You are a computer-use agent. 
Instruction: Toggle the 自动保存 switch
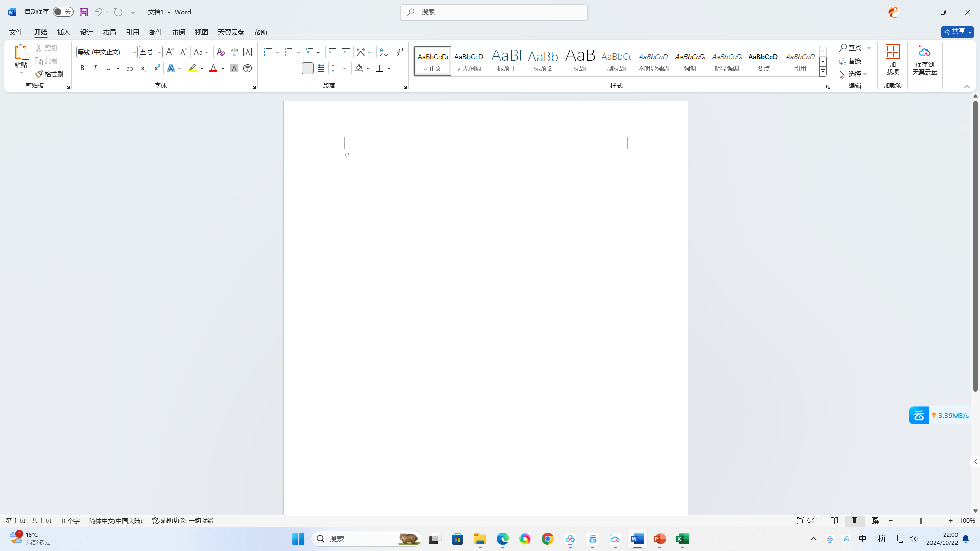pyautogui.click(x=63, y=12)
